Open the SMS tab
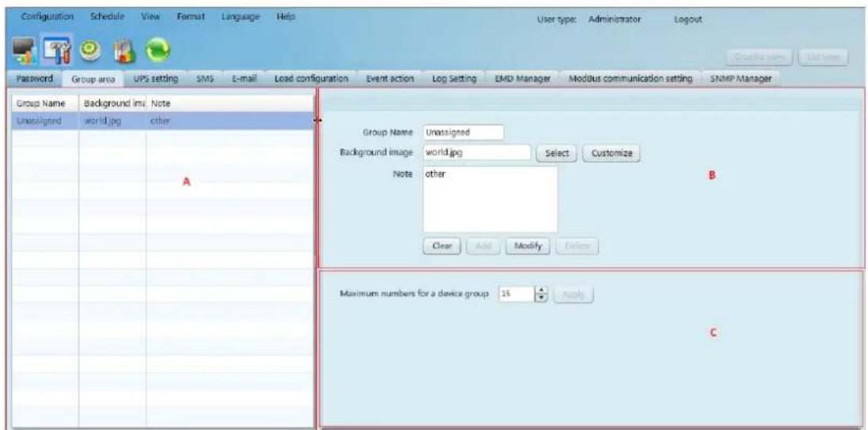Viewport: 868px width, 430px height. point(205,79)
